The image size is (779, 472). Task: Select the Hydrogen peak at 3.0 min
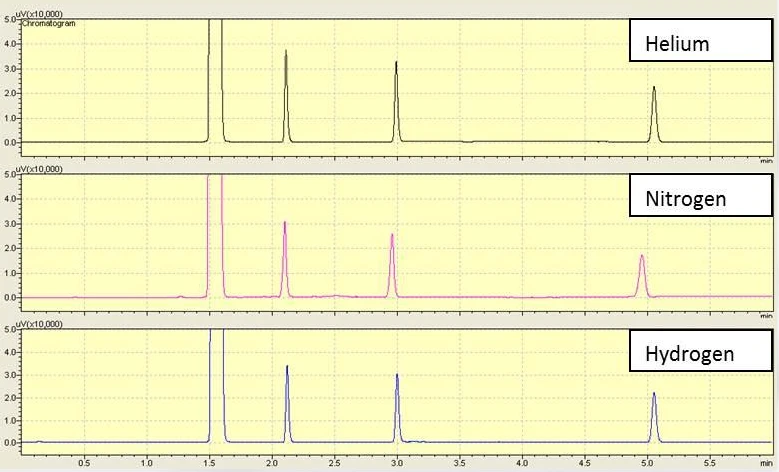397,408
